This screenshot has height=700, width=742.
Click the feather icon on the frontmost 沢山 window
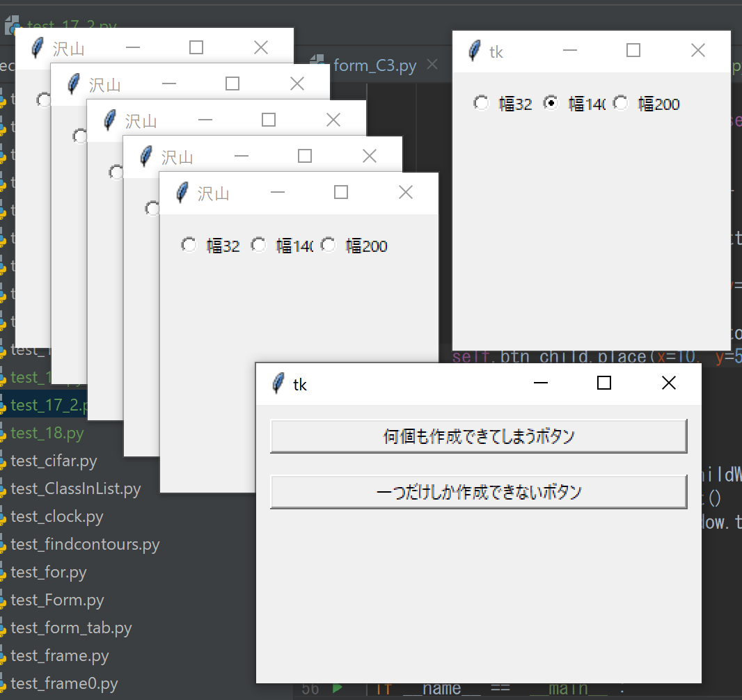(182, 193)
